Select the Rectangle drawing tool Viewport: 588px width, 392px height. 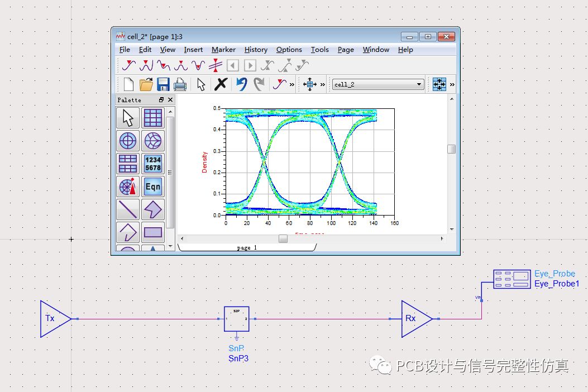click(153, 232)
